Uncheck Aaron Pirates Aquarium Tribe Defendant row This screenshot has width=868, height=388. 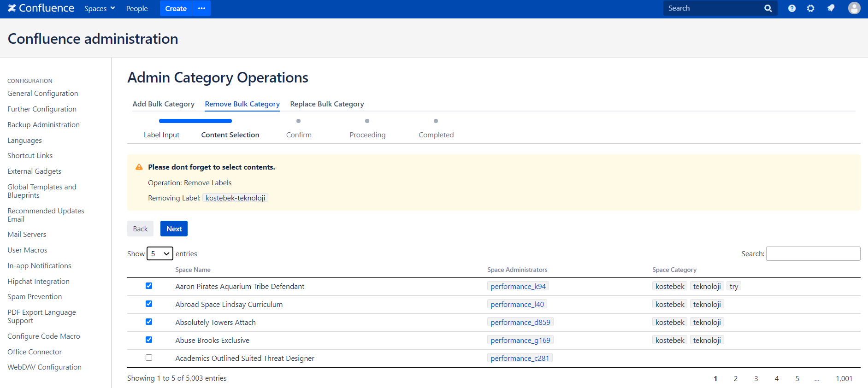[x=149, y=286]
